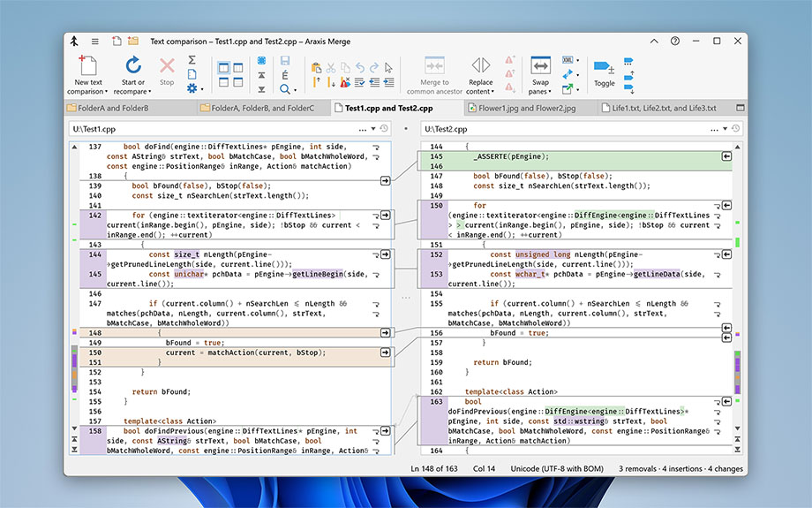Select two-way vertical pane layout

(223, 68)
